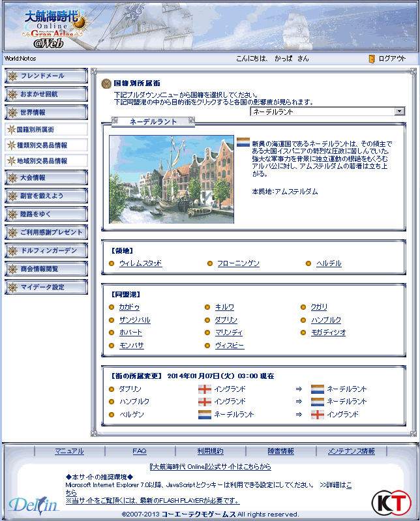Click the ネーデルラント section tab heading
Image resolution: width=420 pixels, height=521 pixels.
pos(153,122)
